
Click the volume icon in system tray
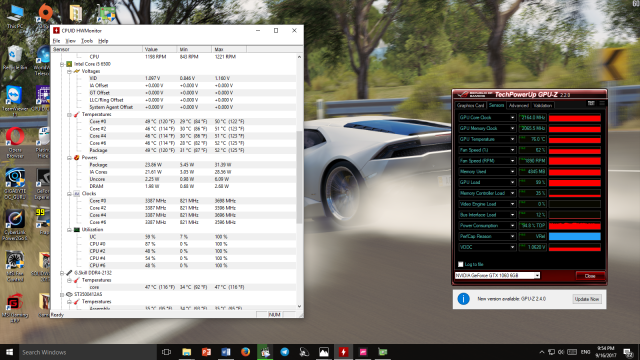click(561, 352)
